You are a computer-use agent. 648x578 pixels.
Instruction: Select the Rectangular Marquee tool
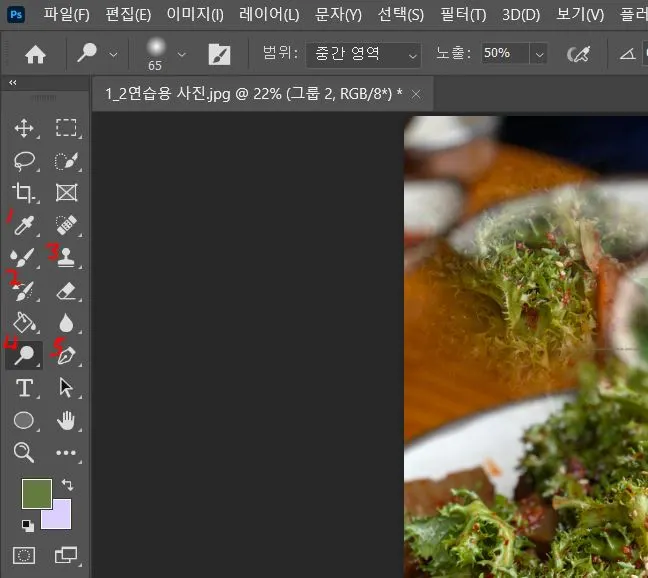coord(66,128)
